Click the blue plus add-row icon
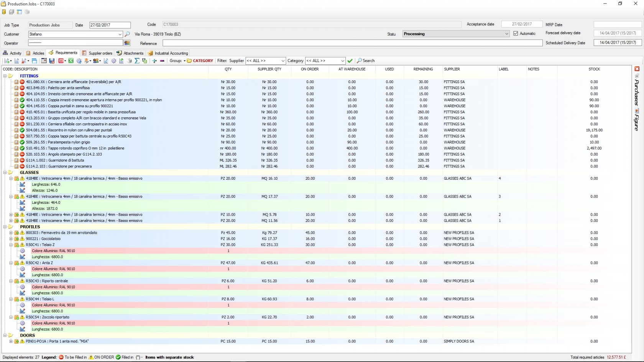This screenshot has width=644, height=362. point(154,61)
